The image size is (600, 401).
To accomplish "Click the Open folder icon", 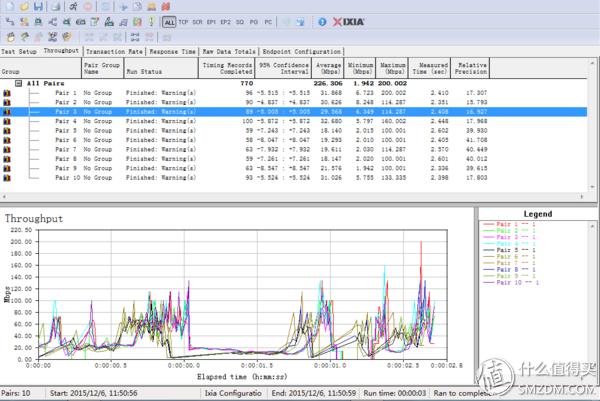I will (22, 7).
